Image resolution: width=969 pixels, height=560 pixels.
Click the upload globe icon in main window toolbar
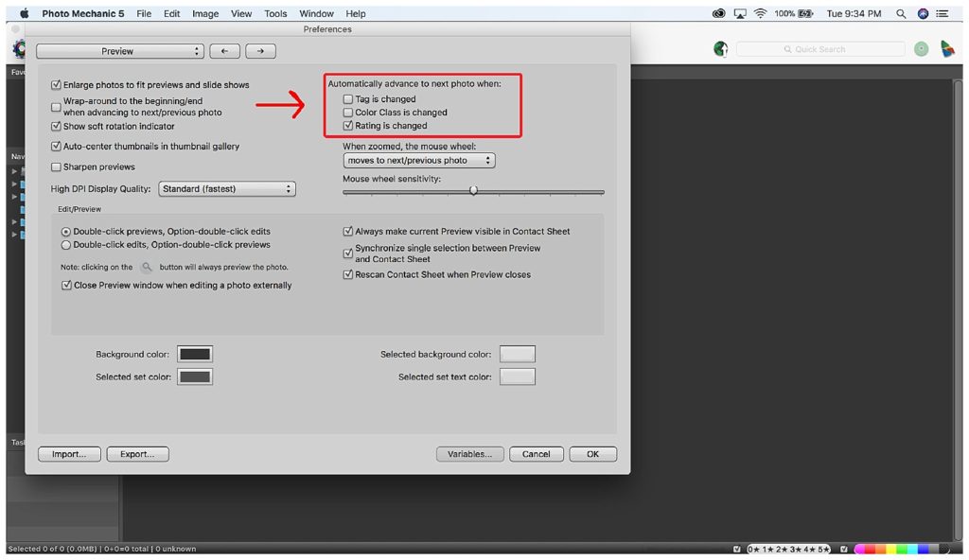[x=720, y=49]
